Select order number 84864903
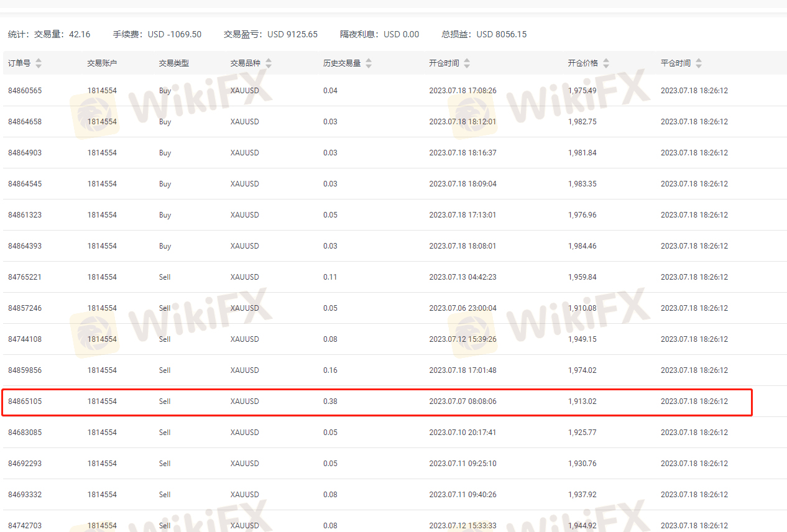Viewport: 787px width, 532px height. 25,153
